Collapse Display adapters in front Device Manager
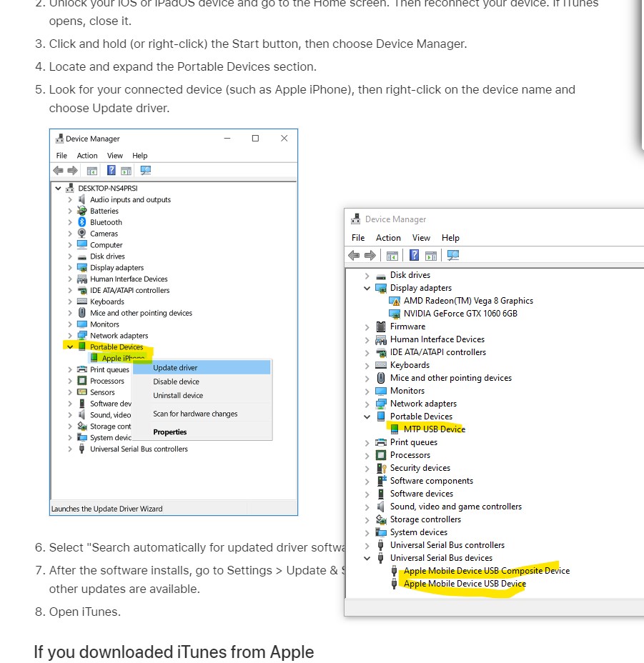The image size is (644, 663). [x=367, y=289]
